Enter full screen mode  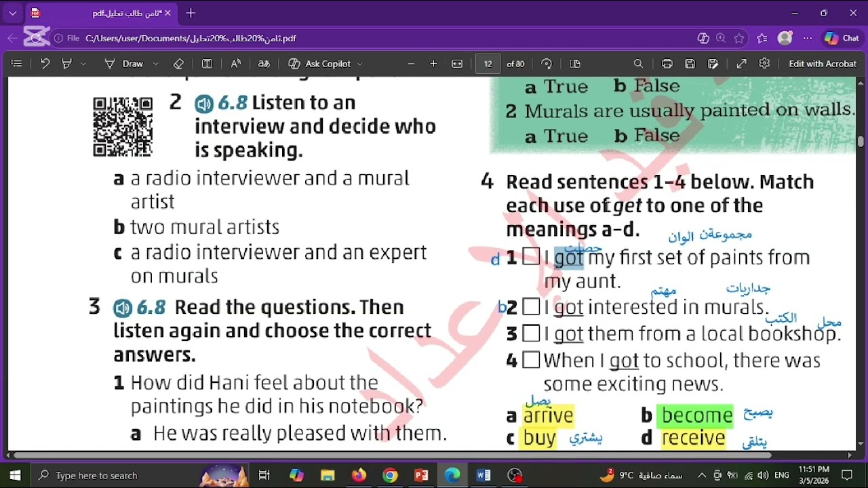coord(742,64)
